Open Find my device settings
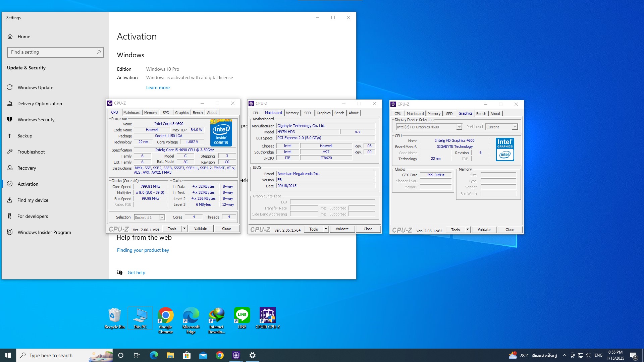 tap(33, 200)
